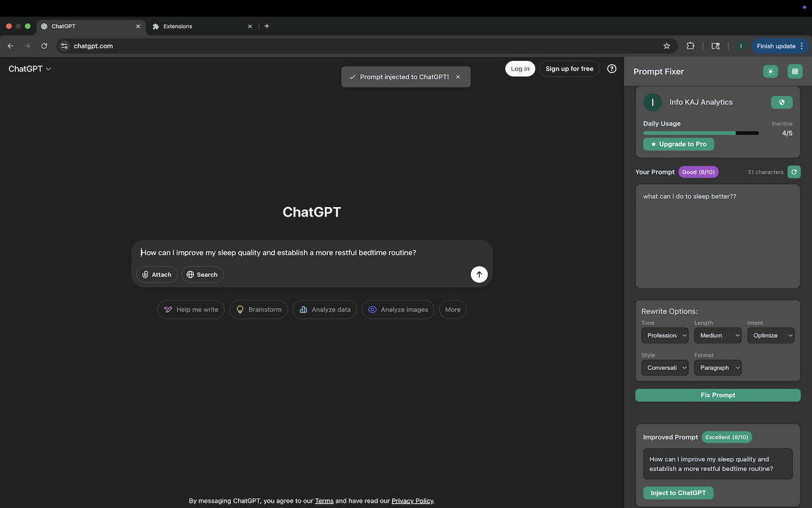Bookmark this page with the star icon
The height and width of the screenshot is (508, 812).
(667, 46)
